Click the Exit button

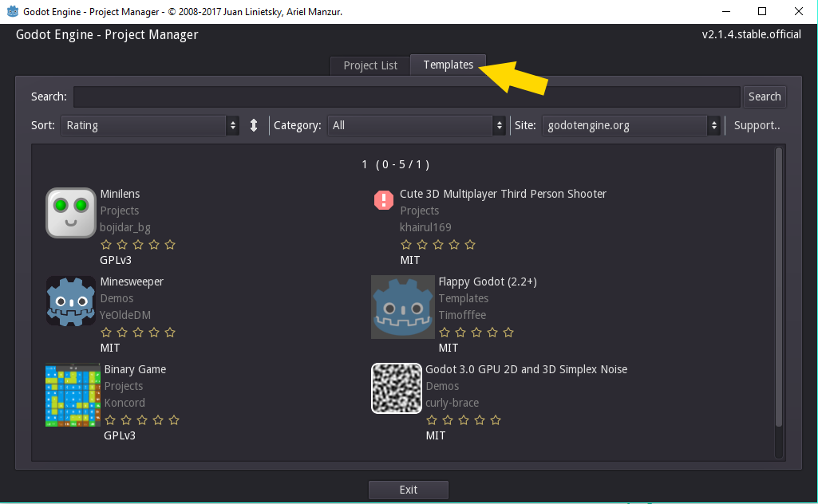tap(409, 490)
